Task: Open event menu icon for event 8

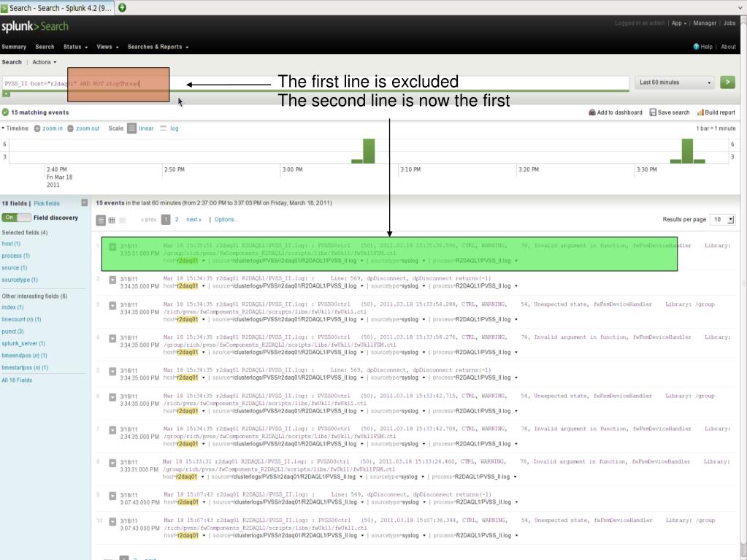Action: pyautogui.click(x=112, y=463)
